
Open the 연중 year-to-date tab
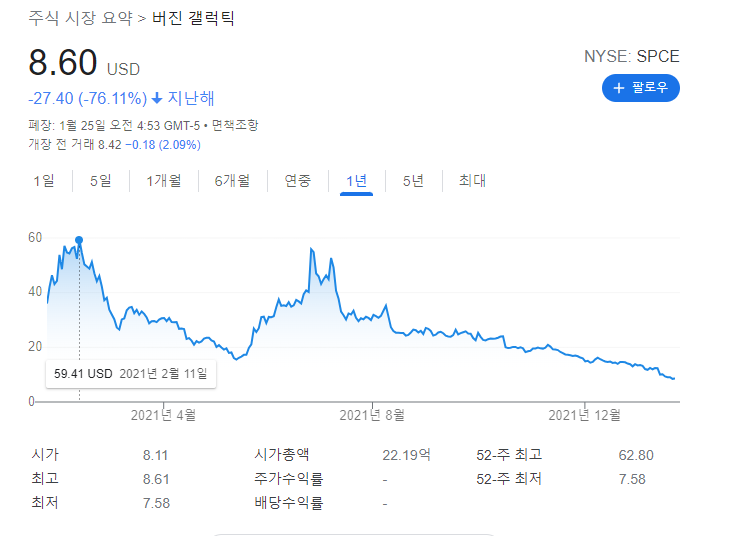[298, 181]
